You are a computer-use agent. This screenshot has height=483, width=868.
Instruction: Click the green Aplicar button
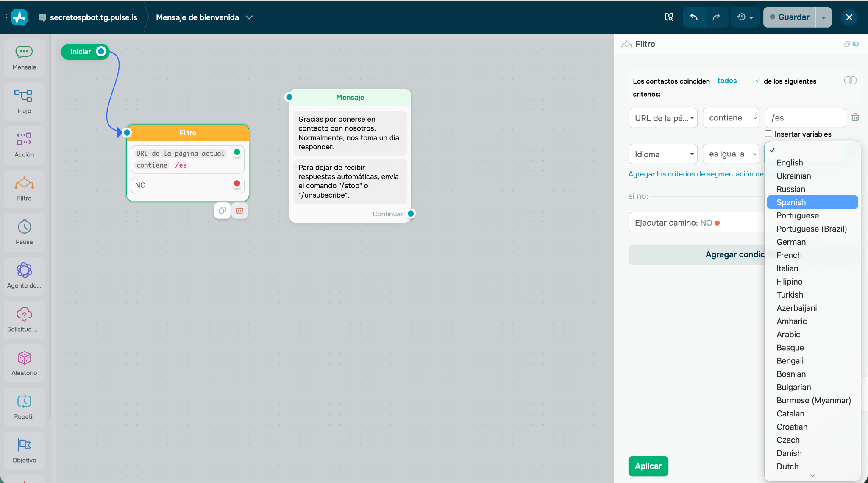click(x=648, y=466)
